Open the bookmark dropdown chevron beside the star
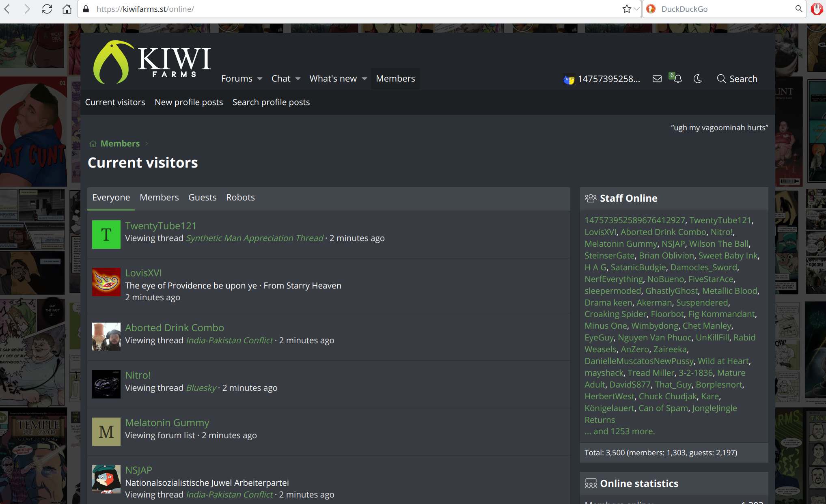The height and width of the screenshot is (504, 826). coord(636,9)
